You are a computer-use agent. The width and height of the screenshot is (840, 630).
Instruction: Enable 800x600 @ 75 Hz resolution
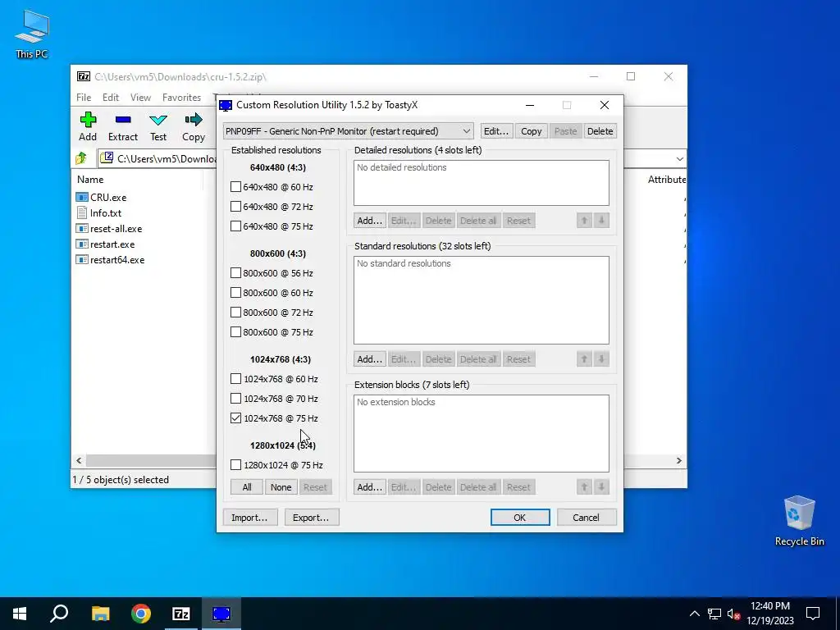235,332
